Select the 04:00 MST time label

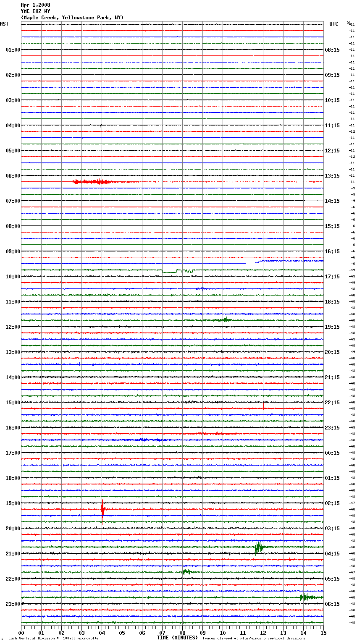[13, 126]
